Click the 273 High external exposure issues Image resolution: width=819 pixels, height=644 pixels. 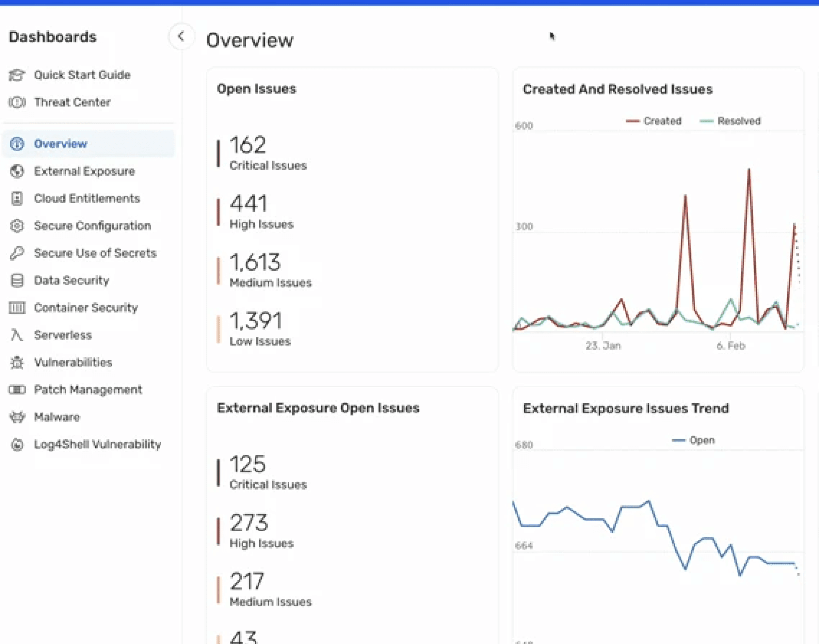249,523
